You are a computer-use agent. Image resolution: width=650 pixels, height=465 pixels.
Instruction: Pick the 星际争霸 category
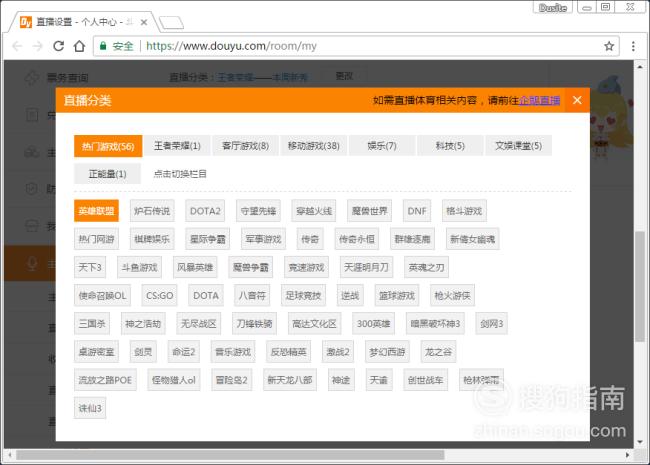[207, 239]
